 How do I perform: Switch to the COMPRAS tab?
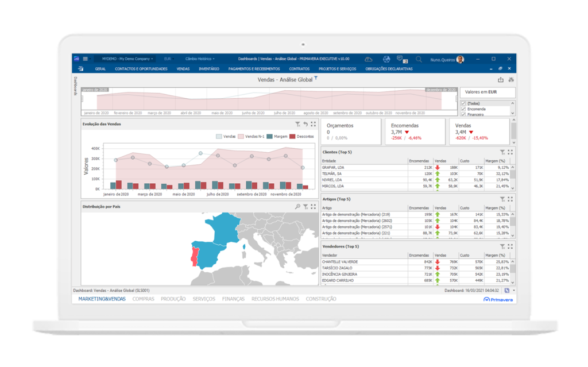(x=143, y=299)
